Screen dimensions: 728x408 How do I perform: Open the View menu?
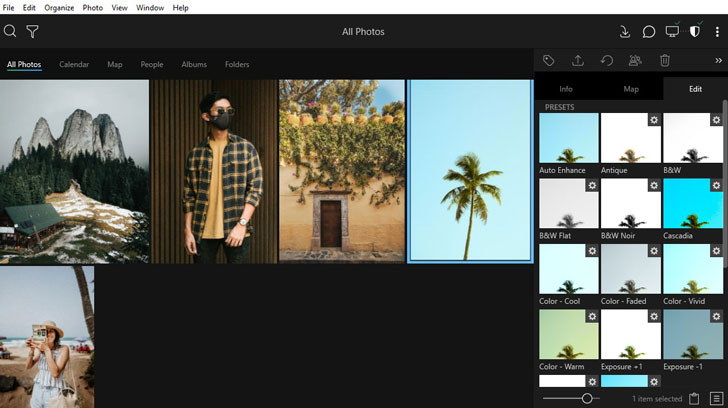(x=119, y=7)
